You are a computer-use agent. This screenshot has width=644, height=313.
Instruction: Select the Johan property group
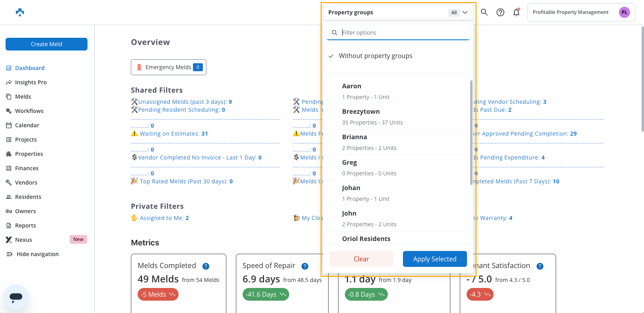(x=396, y=193)
